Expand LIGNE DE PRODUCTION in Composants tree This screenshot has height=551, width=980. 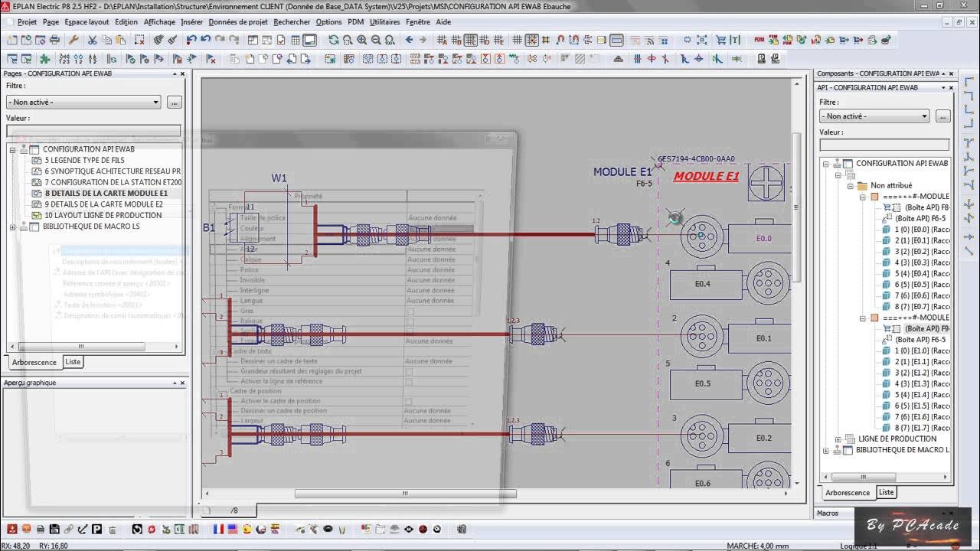(838, 439)
